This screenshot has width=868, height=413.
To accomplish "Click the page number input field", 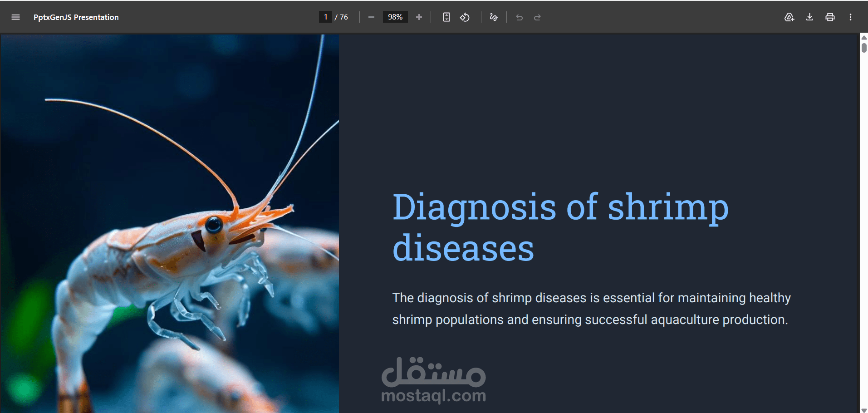I will pyautogui.click(x=325, y=17).
